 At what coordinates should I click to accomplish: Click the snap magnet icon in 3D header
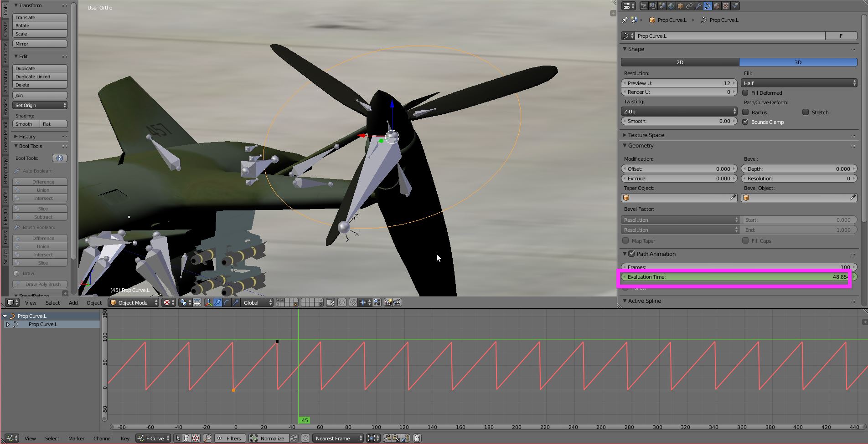click(353, 302)
